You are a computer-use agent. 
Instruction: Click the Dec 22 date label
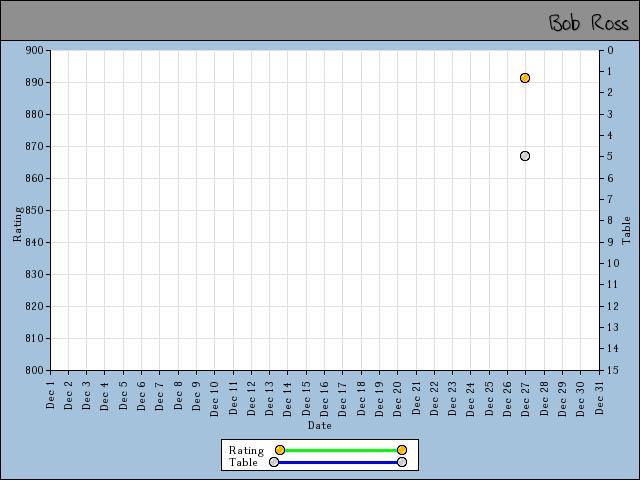[434, 398]
